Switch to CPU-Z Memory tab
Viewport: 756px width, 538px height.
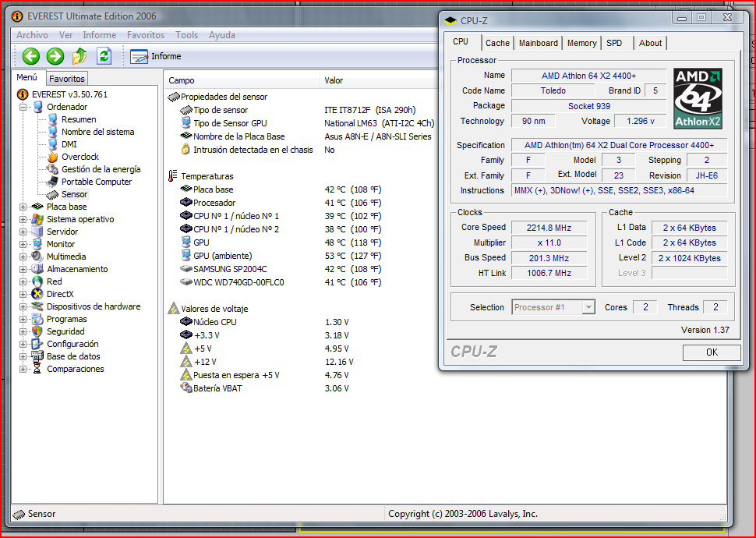582,43
